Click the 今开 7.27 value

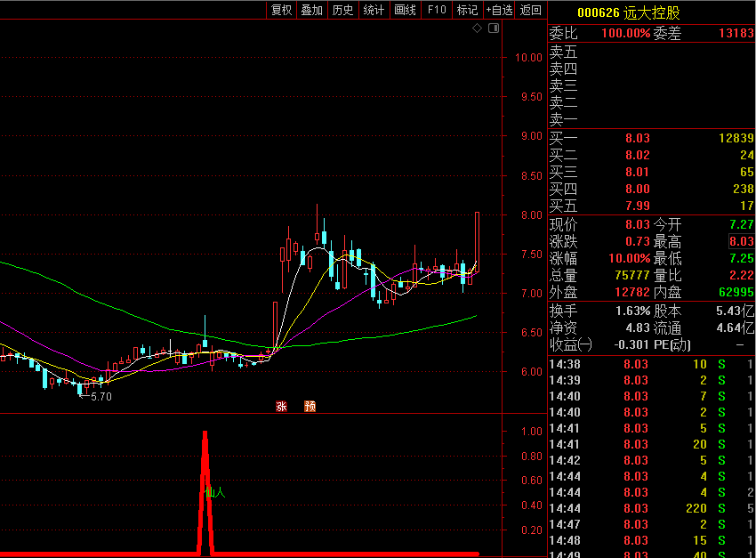click(742, 225)
